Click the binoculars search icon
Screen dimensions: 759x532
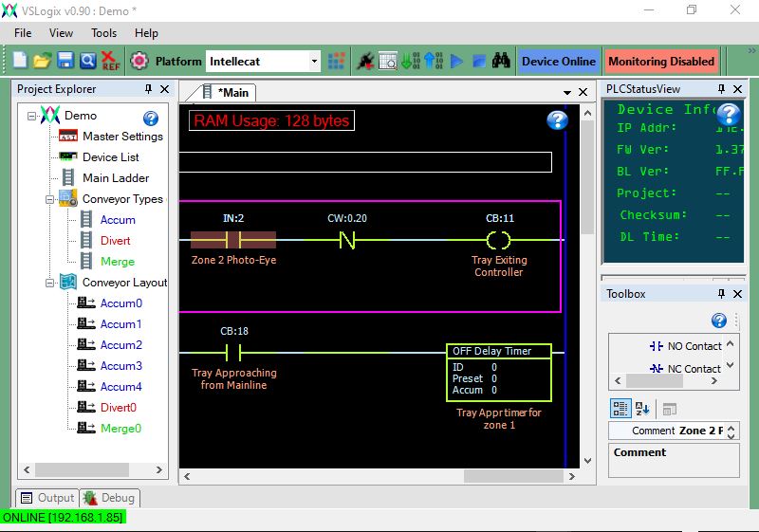click(502, 61)
